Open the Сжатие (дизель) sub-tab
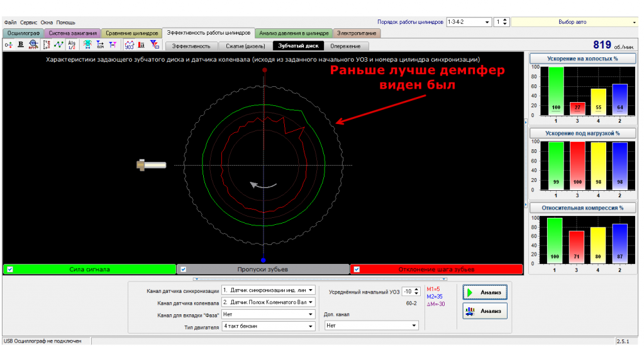 click(245, 46)
